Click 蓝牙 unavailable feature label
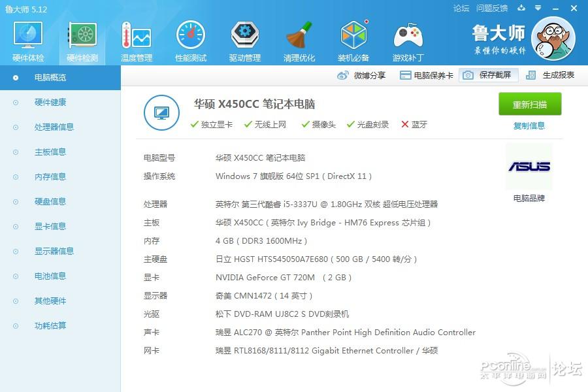This screenshot has height=392, width=588. click(x=414, y=125)
